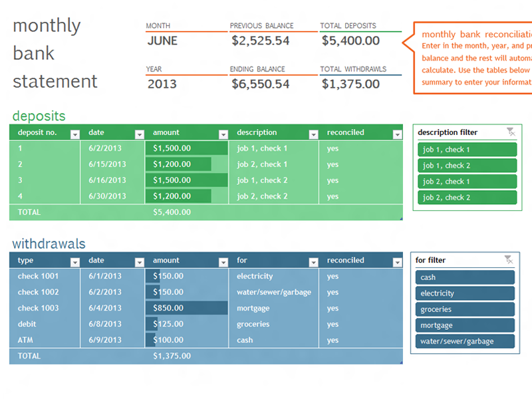Viewport: 532px width, 399px height.
Task: Select reconciled 'yes' in deposit 1 row
Action: [361, 148]
